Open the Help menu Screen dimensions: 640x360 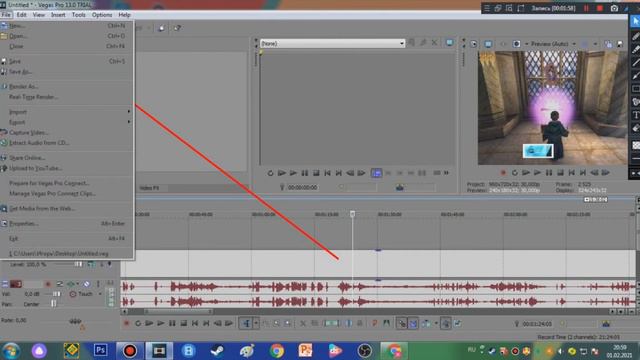[x=124, y=15]
